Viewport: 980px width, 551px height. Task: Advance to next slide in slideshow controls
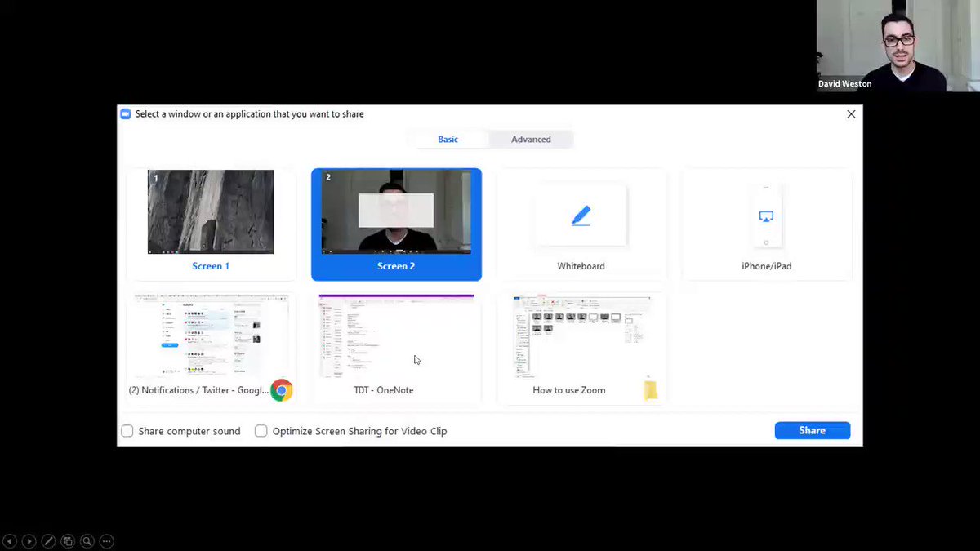29,540
